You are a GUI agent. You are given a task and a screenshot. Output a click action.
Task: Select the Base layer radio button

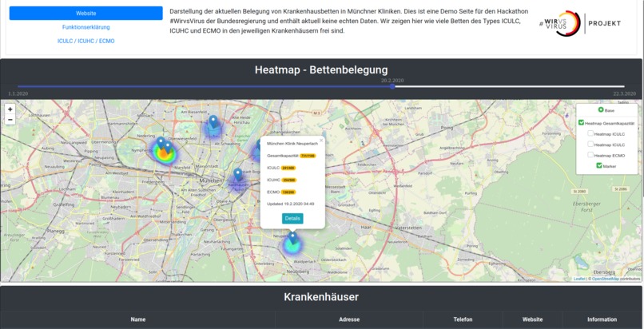point(601,110)
